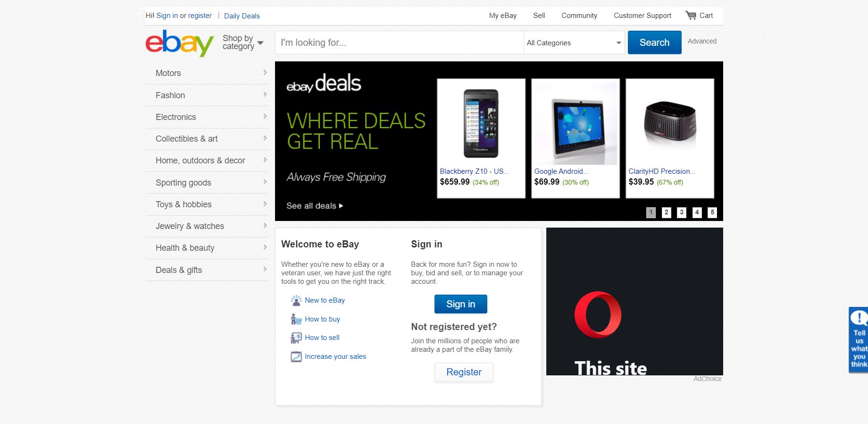The width and height of the screenshot is (868, 424).
Task: Open Customer Support link
Action: [x=643, y=16]
